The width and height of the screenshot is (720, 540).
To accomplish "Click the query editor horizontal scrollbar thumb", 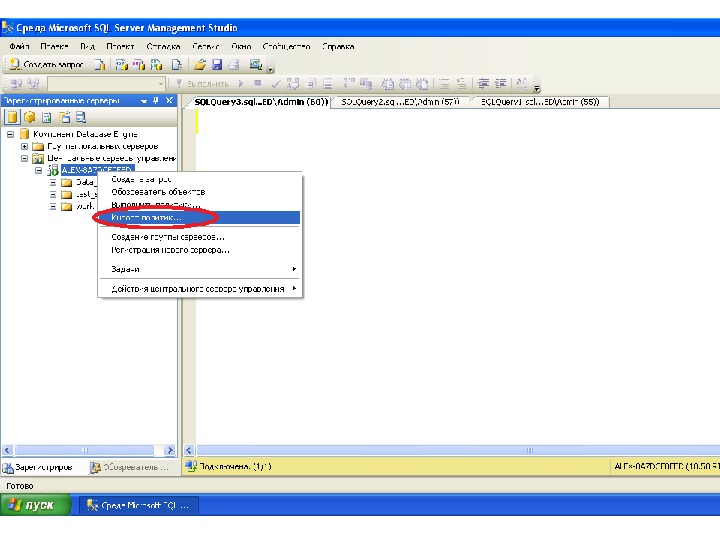I will point(459,450).
